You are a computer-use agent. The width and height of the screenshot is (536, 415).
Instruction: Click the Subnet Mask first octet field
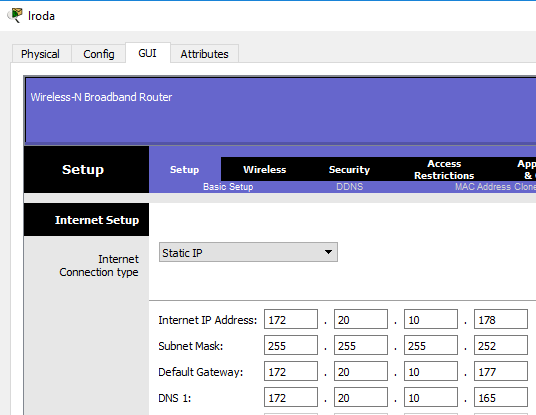click(x=291, y=345)
